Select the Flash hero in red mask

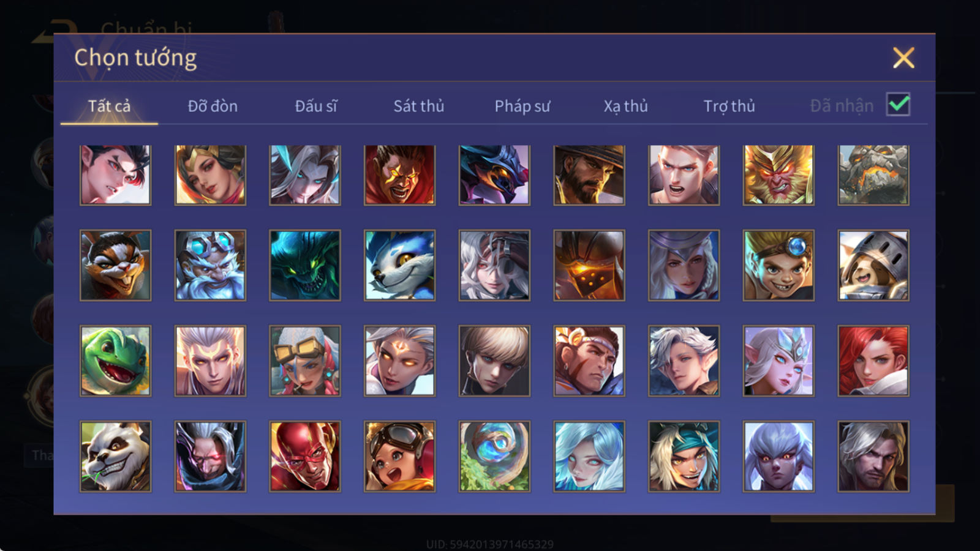(x=305, y=456)
